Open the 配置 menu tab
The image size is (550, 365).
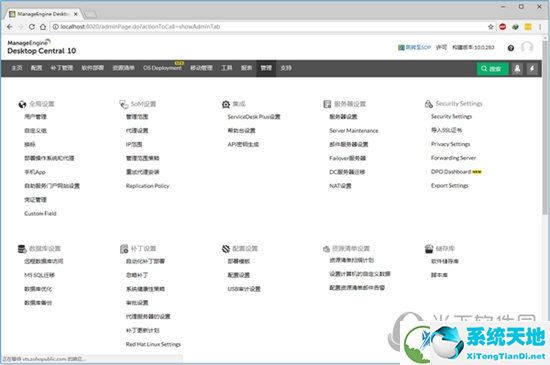(x=36, y=68)
